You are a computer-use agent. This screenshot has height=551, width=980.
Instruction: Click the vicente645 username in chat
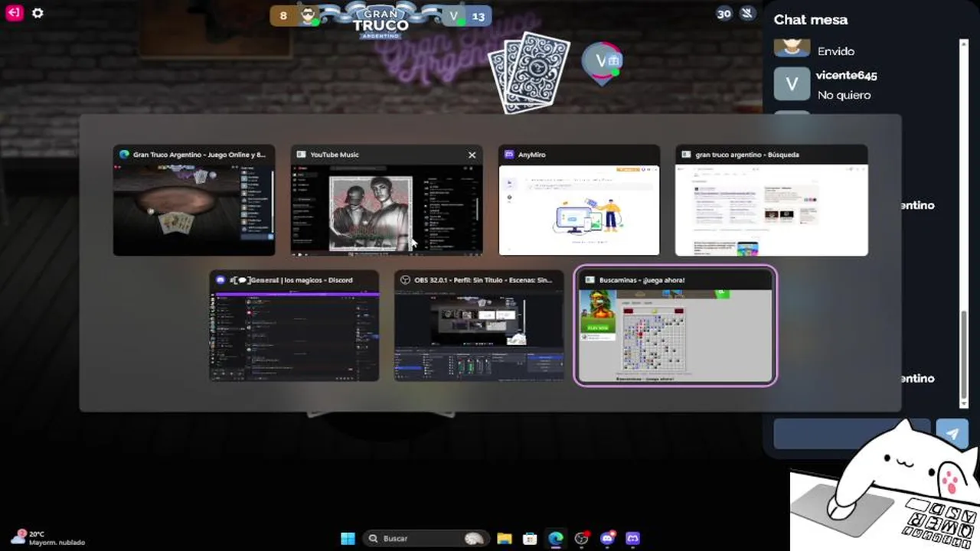click(846, 75)
